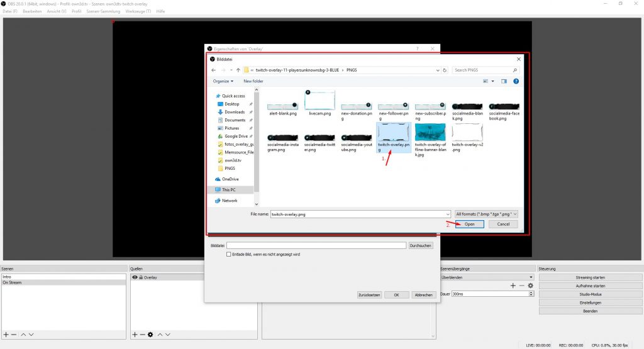Click Streaming starten button
644x349 pixels.
(590, 277)
